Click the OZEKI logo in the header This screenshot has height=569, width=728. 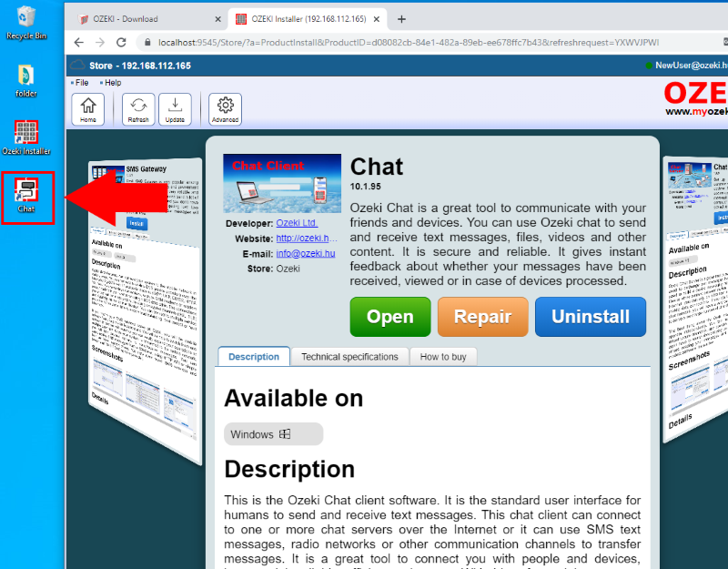pyautogui.click(x=695, y=93)
